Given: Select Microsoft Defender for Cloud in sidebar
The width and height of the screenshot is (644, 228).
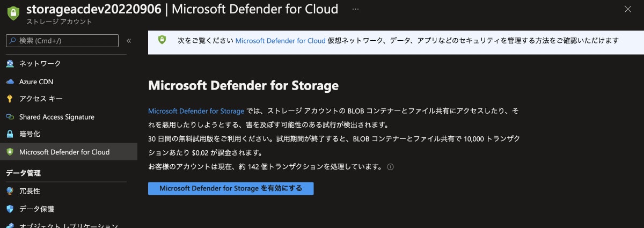Looking at the screenshot, I should [69, 152].
